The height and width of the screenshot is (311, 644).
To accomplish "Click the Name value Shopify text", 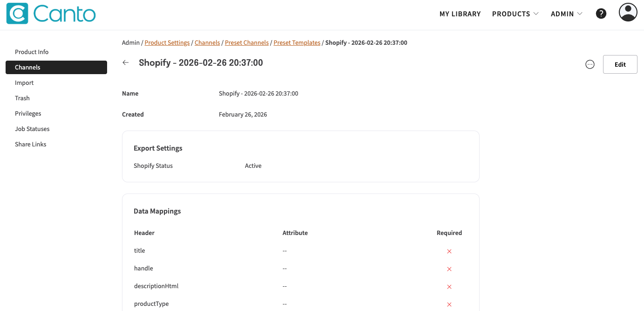I will [x=258, y=93].
